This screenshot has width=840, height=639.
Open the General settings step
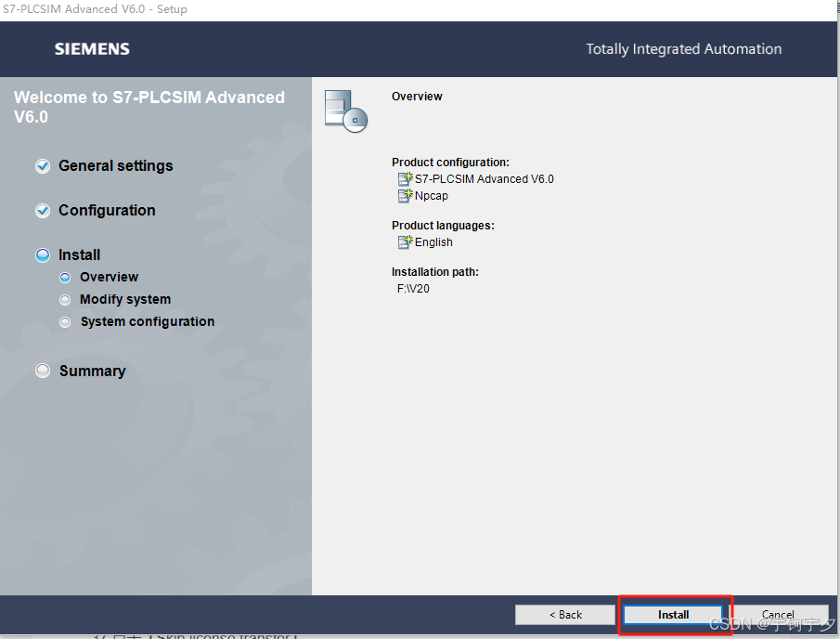pos(116,165)
